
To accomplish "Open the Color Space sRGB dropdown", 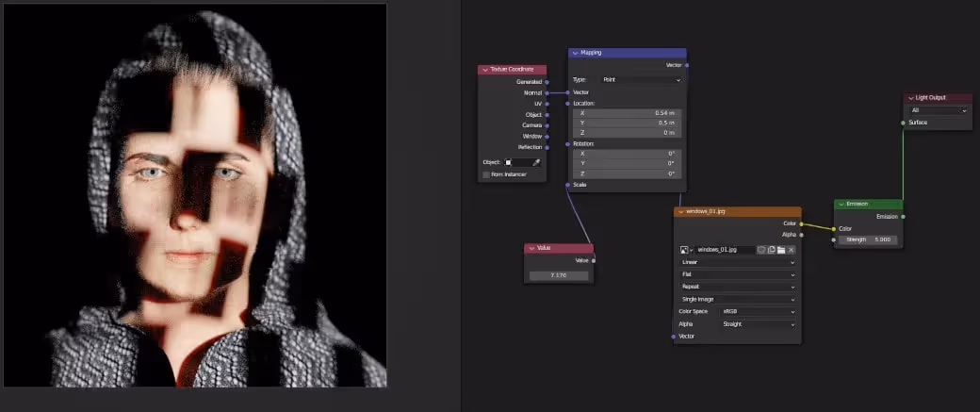I will pyautogui.click(x=759, y=311).
